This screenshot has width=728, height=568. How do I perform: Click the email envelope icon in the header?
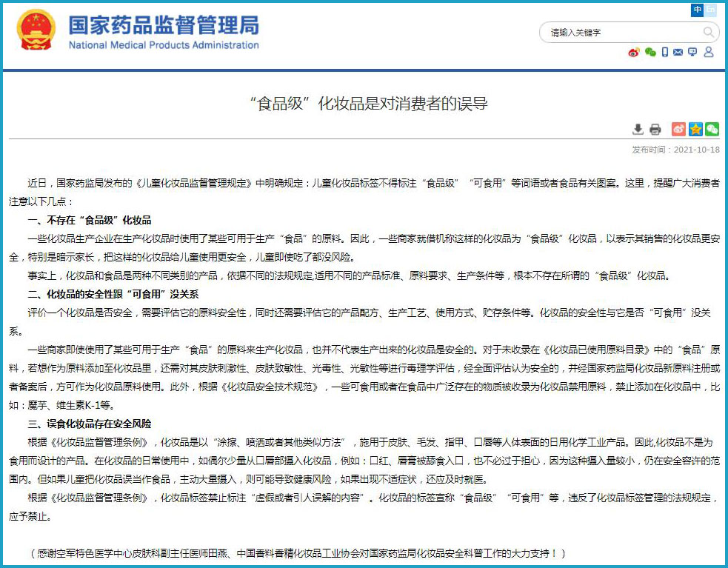pos(678,53)
